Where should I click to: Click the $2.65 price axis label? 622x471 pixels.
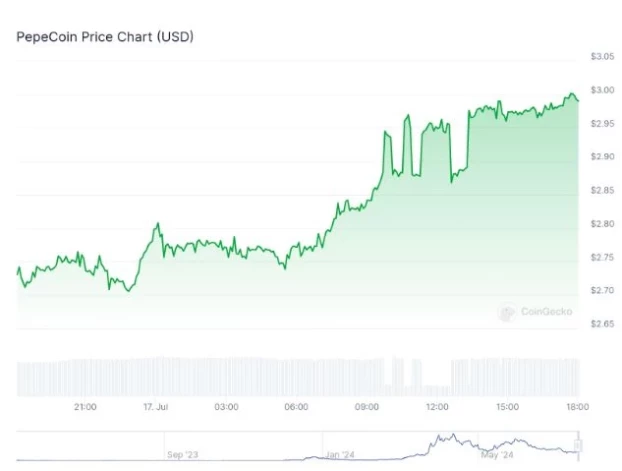[x=602, y=324]
